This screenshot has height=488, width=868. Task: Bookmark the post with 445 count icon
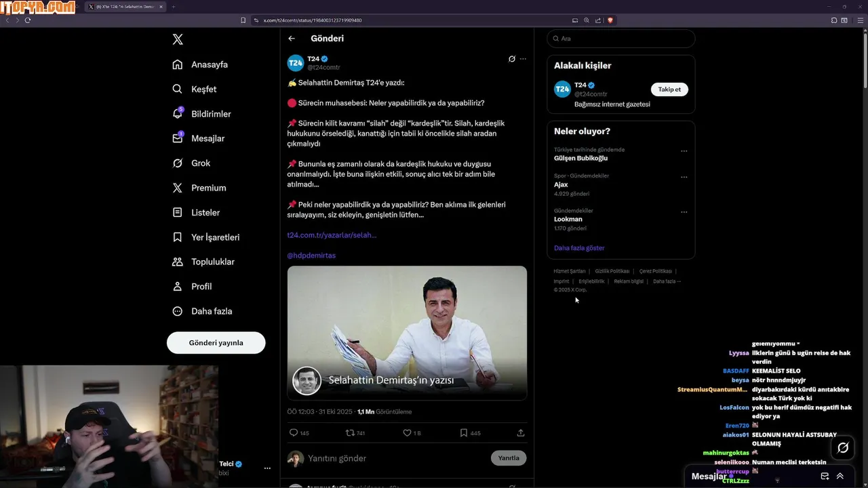click(464, 432)
